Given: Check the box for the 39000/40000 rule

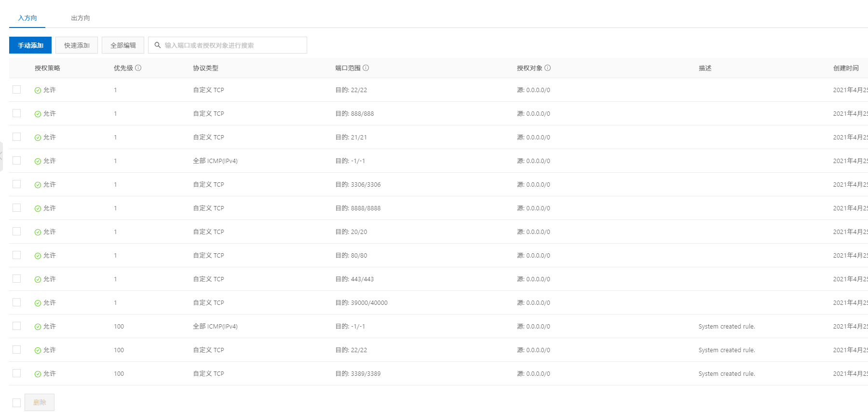Looking at the screenshot, I should coord(17,302).
